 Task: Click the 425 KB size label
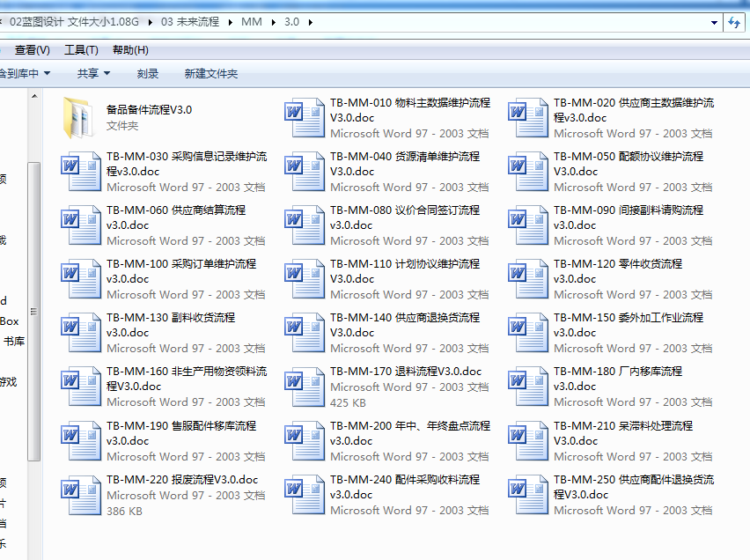click(x=348, y=403)
